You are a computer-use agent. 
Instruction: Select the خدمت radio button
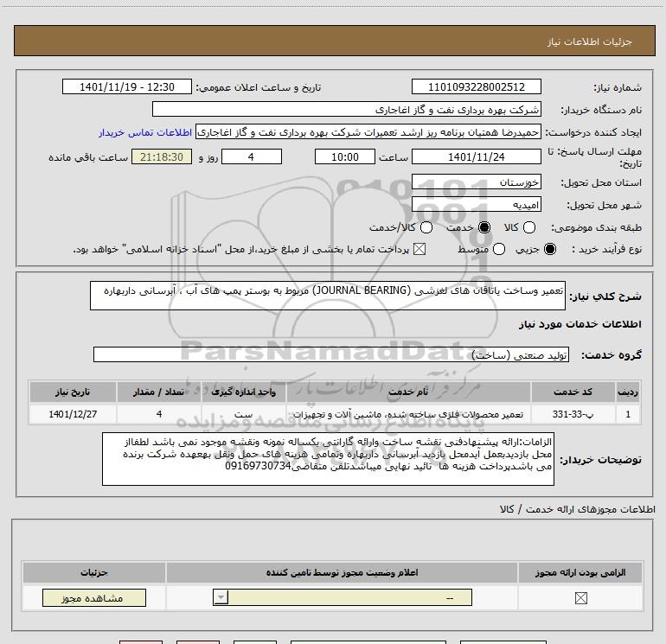tap(484, 227)
